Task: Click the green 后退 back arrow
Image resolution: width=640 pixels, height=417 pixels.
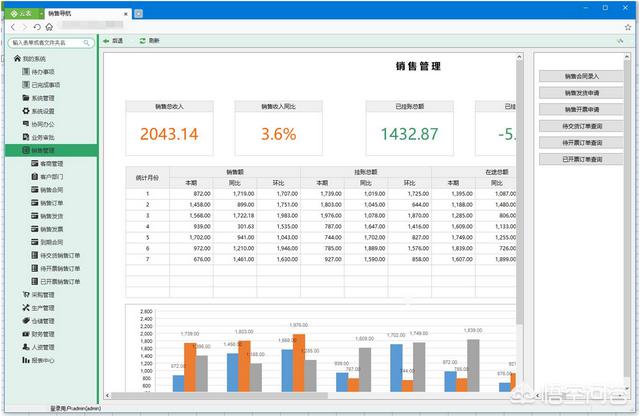Action: (x=107, y=41)
